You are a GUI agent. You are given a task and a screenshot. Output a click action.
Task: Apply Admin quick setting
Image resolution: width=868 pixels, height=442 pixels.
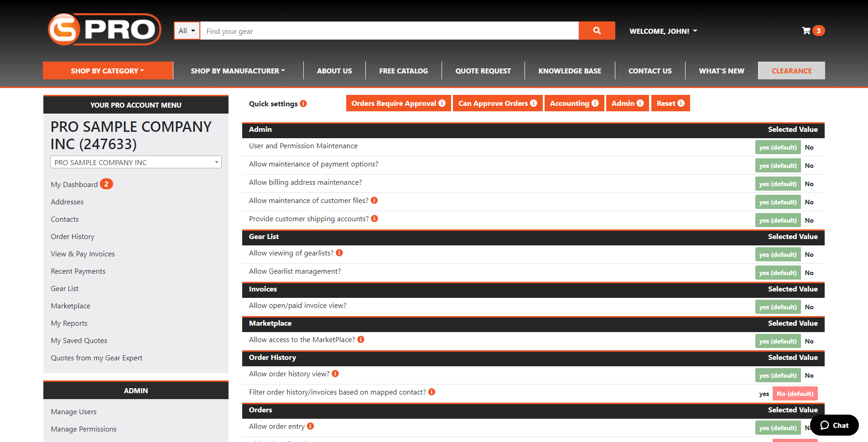coord(627,103)
